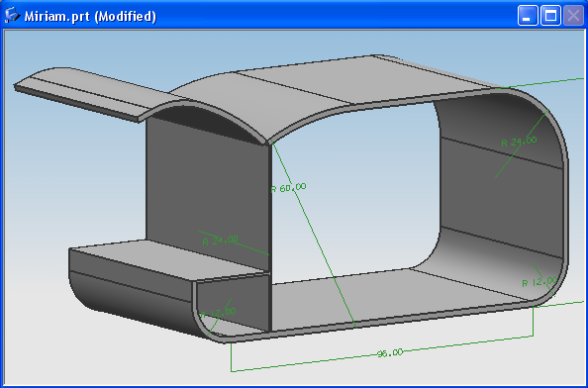Image resolution: width=588 pixels, height=388 pixels.
Task: Select R 12.00 label on the lower lip bend
Action: click(x=218, y=313)
